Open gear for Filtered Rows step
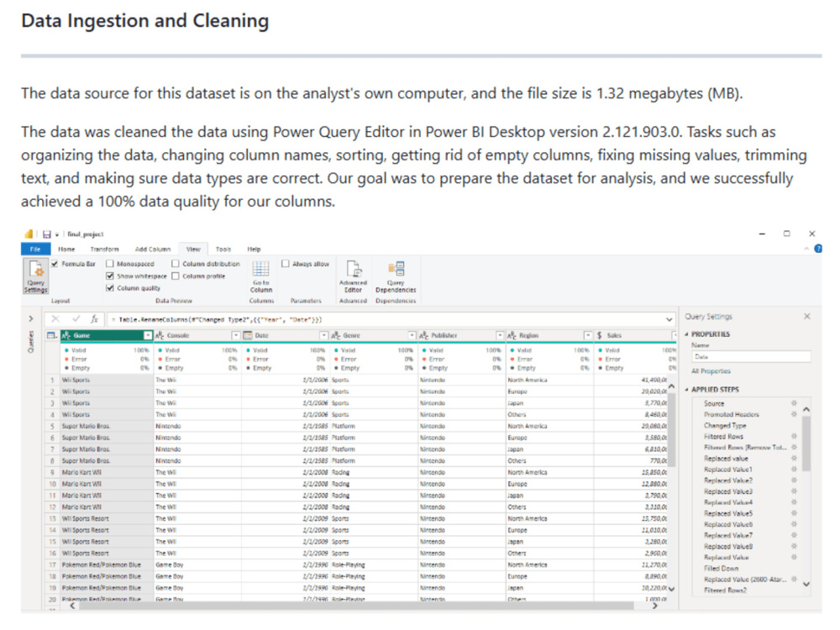840x630 pixels. 794,436
